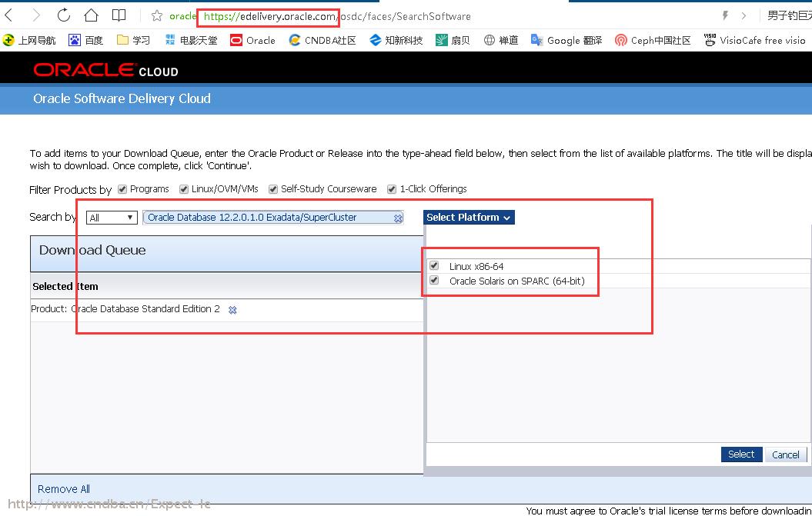
Task: Toggle the Self-Study Courseware checkbox
Action: (273, 189)
